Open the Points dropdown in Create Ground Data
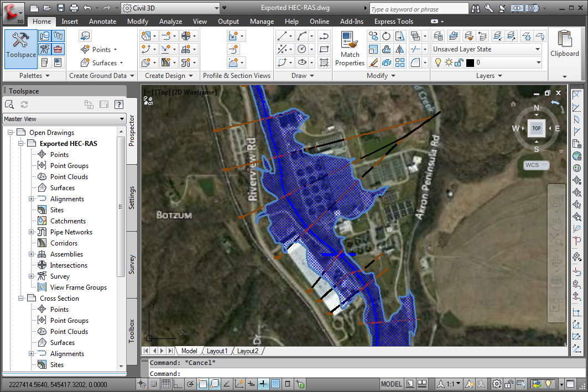 [99, 49]
